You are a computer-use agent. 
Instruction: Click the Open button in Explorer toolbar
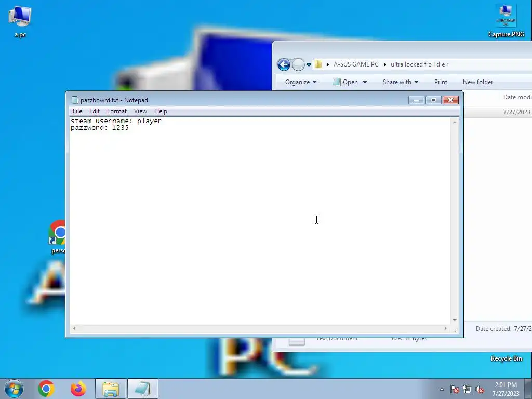(346, 82)
